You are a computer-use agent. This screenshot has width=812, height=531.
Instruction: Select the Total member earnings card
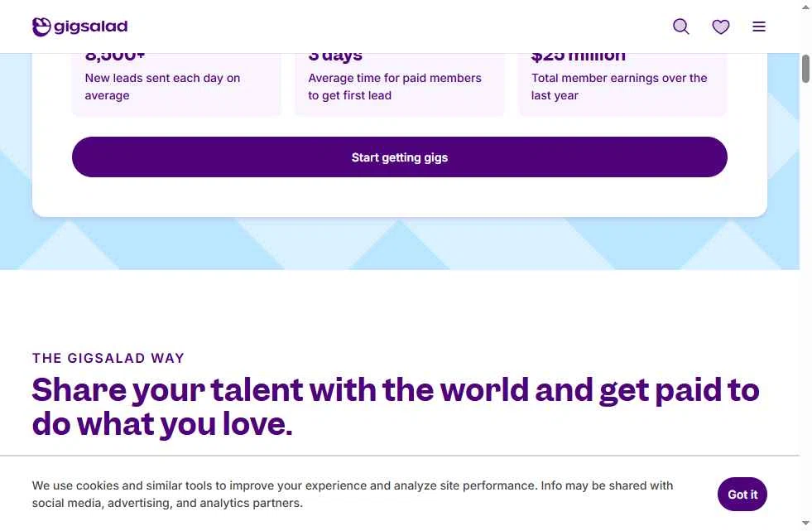622,86
